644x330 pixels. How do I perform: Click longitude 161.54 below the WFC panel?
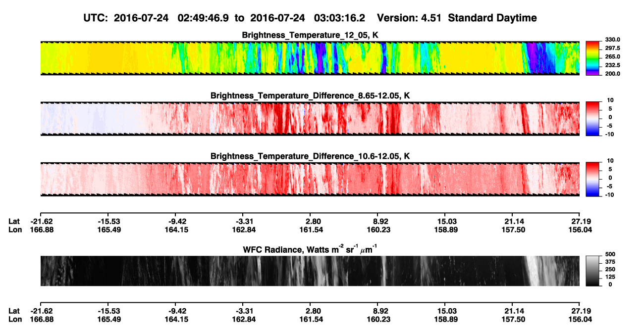pyautogui.click(x=310, y=319)
